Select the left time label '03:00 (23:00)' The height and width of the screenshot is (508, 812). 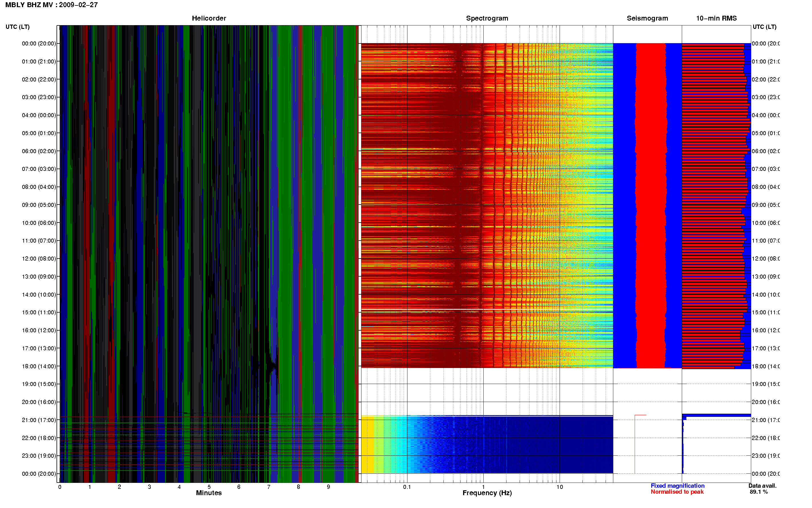[39, 97]
